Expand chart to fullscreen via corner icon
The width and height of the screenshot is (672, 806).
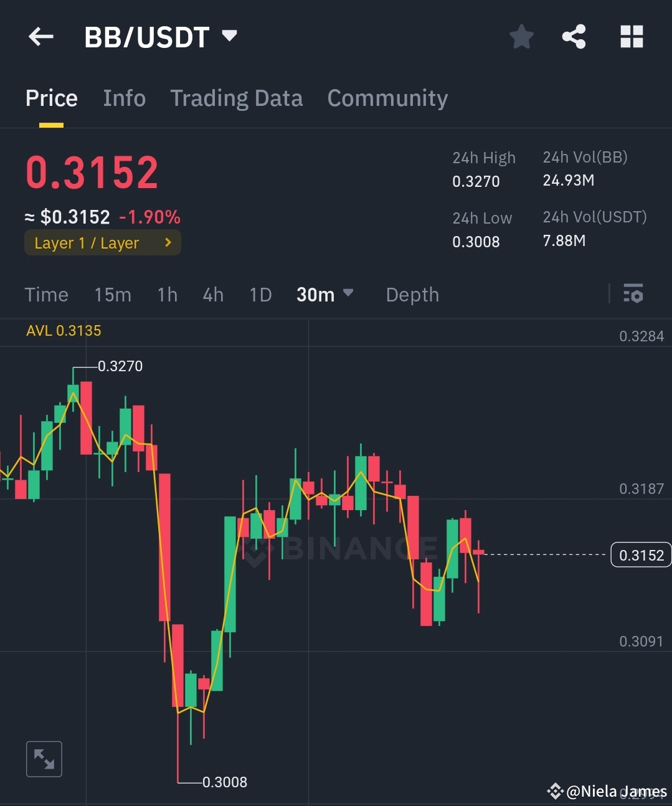click(44, 759)
